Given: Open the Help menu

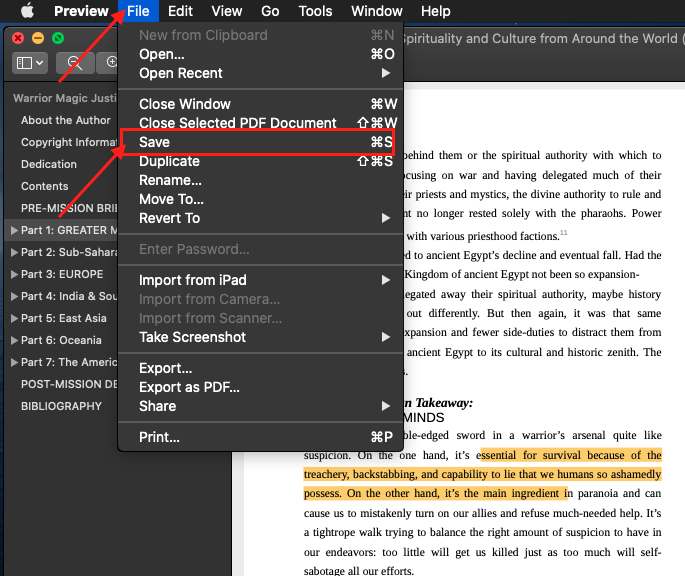Looking at the screenshot, I should pos(436,11).
